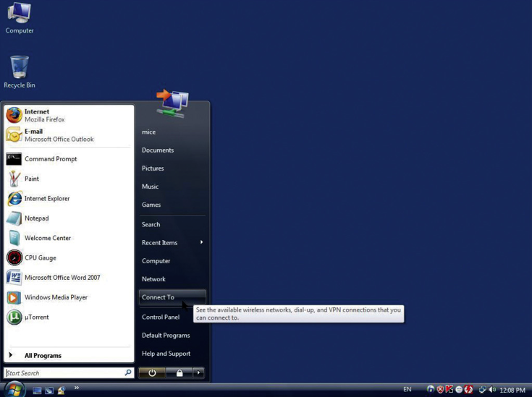Open Computer in Start menu right pane
Screen dimensions: 532x397
pyautogui.click(x=172, y=261)
